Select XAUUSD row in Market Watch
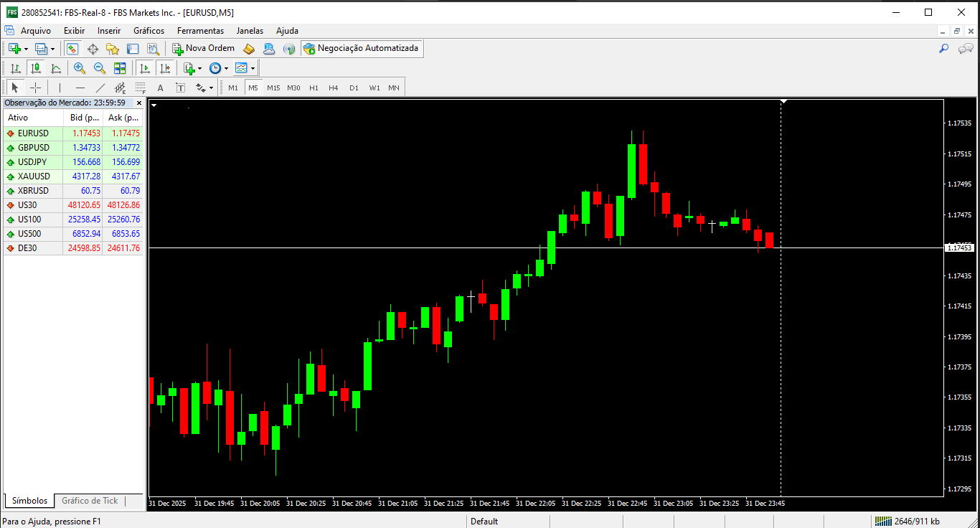Screen dimensions: 980x528 coord(34,176)
